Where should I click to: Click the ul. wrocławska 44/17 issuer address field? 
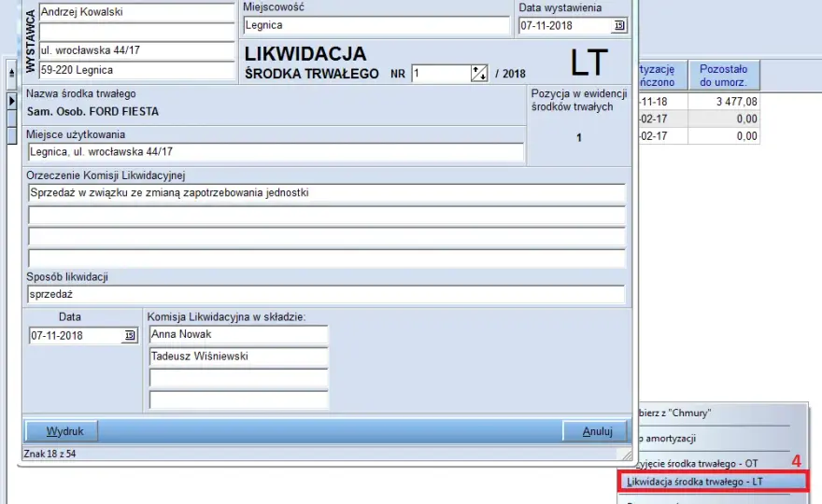136,50
